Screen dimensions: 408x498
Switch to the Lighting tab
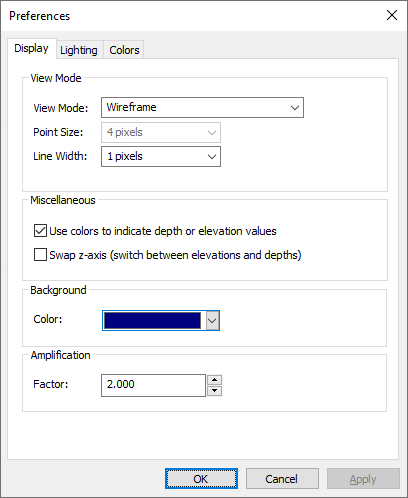click(x=79, y=50)
